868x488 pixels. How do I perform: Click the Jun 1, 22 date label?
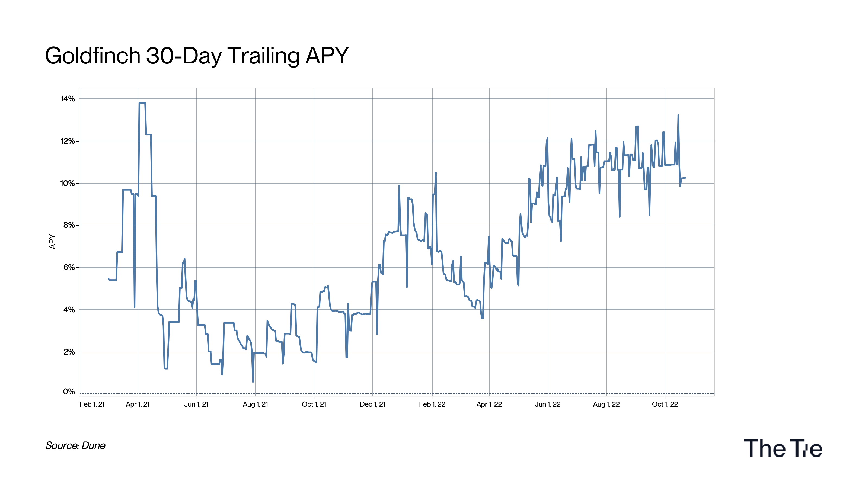coord(548,404)
